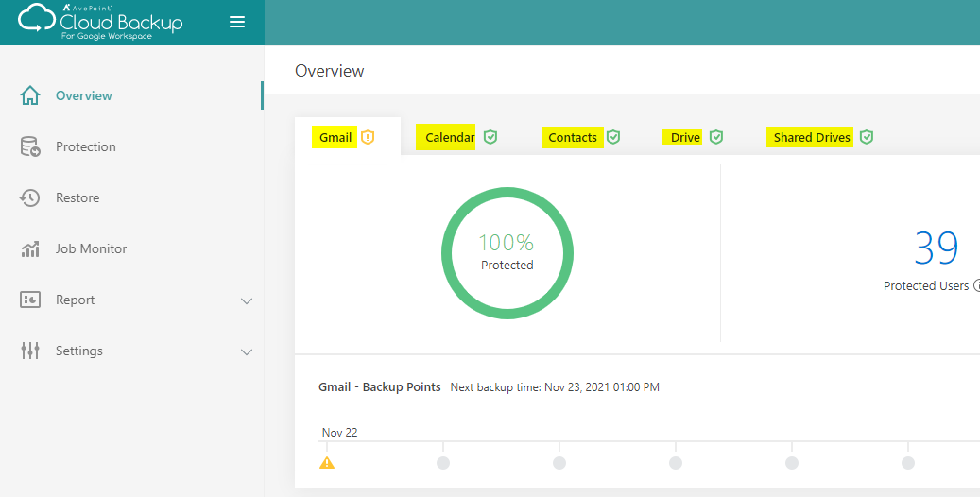The width and height of the screenshot is (980, 497).
Task: Switch to the Calendar tab
Action: click(x=450, y=137)
